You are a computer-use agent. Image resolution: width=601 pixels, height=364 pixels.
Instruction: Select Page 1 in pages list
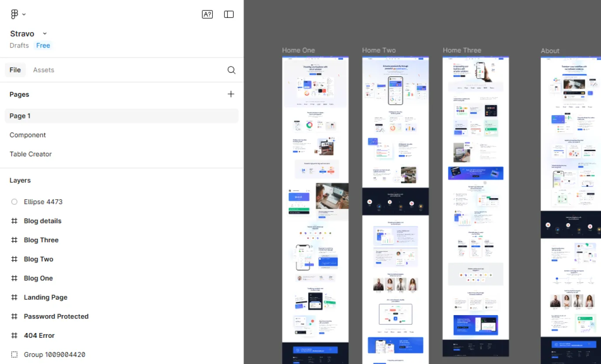(121, 116)
